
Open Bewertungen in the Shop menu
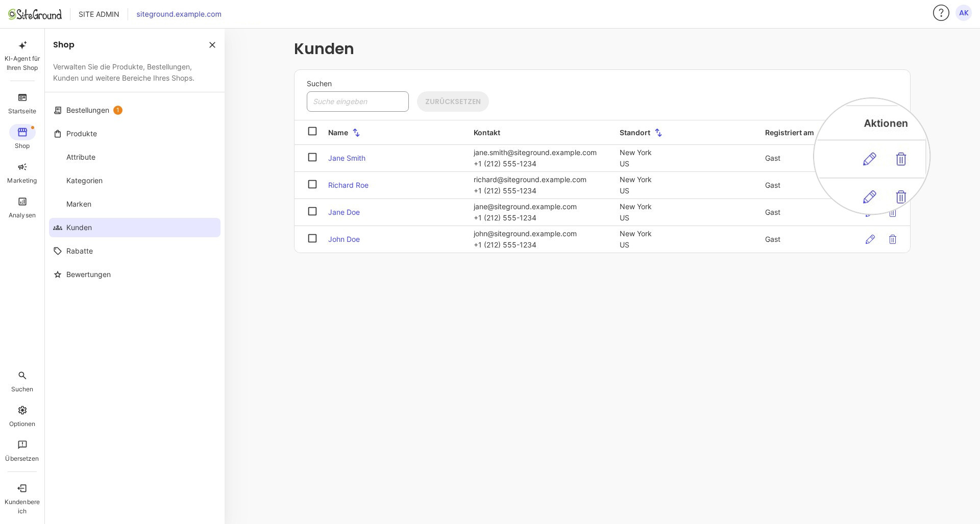point(135,275)
